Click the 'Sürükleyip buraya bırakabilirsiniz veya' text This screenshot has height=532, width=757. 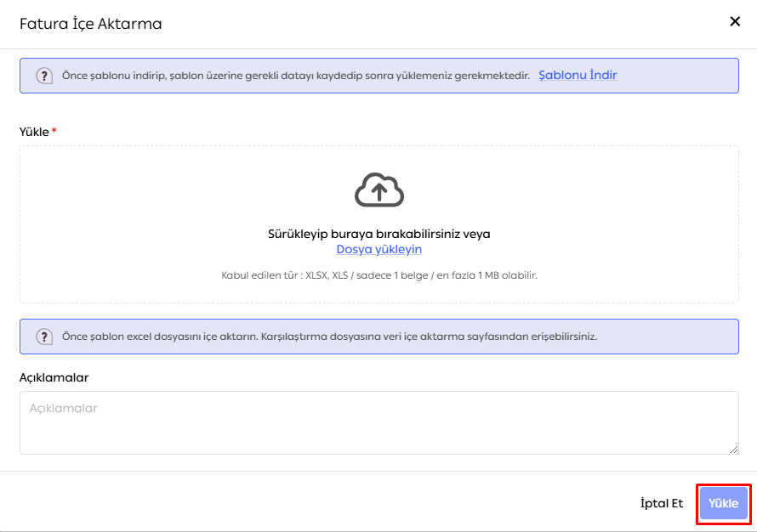379,234
